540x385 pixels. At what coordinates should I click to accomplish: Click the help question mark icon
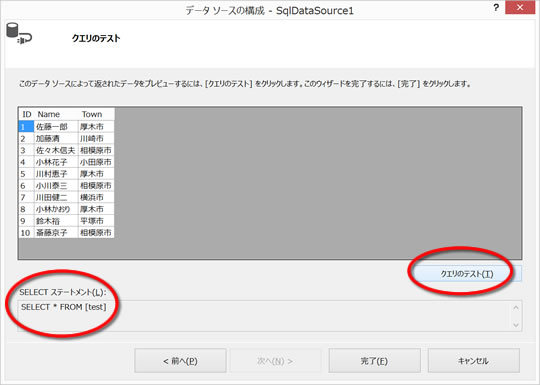click(496, 8)
